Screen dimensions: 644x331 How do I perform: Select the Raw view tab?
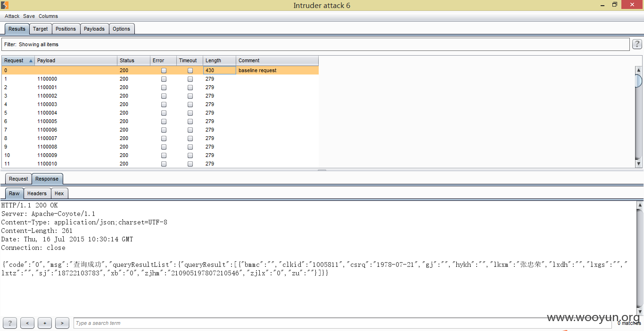point(14,193)
